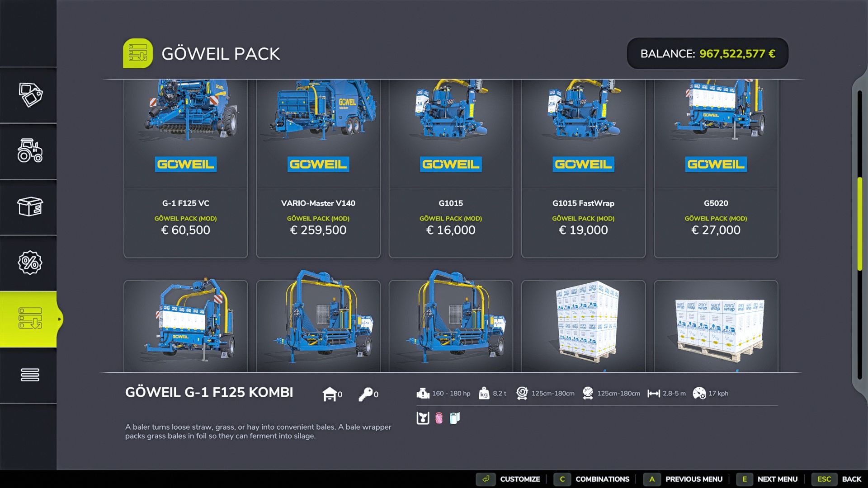Select the G1015 wrapper card
Screen dimensions: 868x488
pyautogui.click(x=451, y=169)
